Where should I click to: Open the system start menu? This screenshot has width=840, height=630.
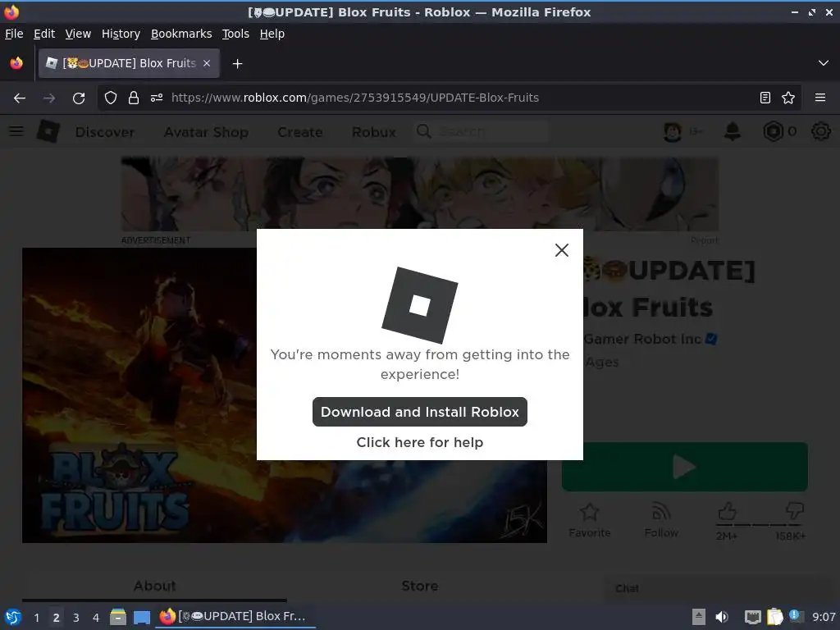[13, 617]
